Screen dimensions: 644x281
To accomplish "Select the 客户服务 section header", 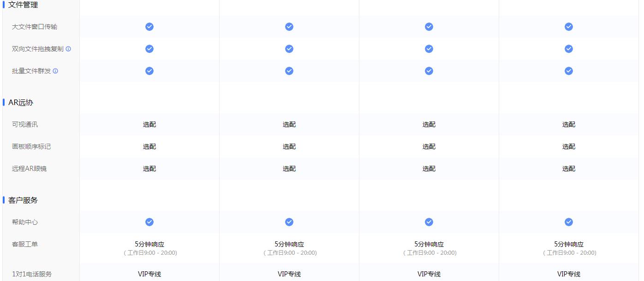I will point(23,200).
